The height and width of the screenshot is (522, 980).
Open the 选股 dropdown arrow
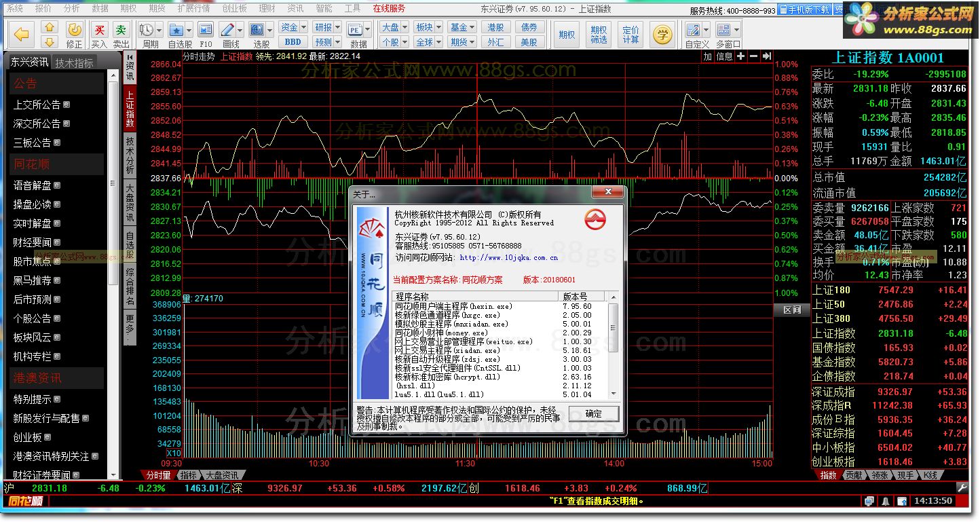[x=269, y=30]
